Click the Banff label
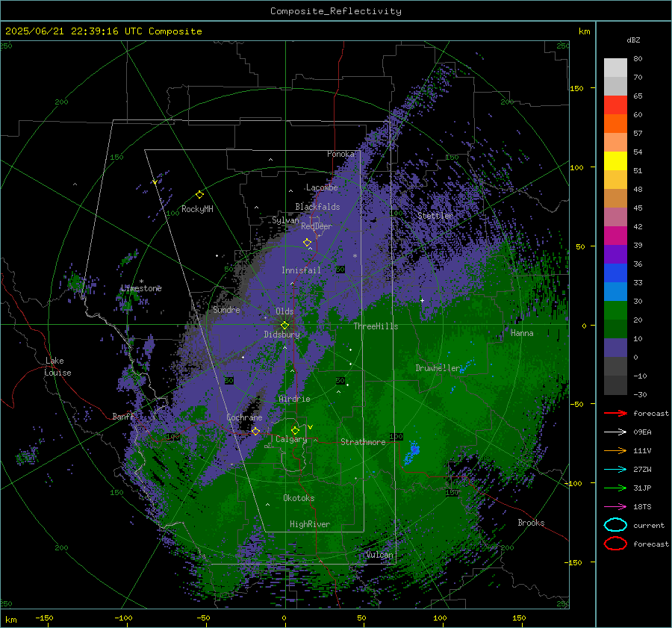672x628 pixels. 123,416
